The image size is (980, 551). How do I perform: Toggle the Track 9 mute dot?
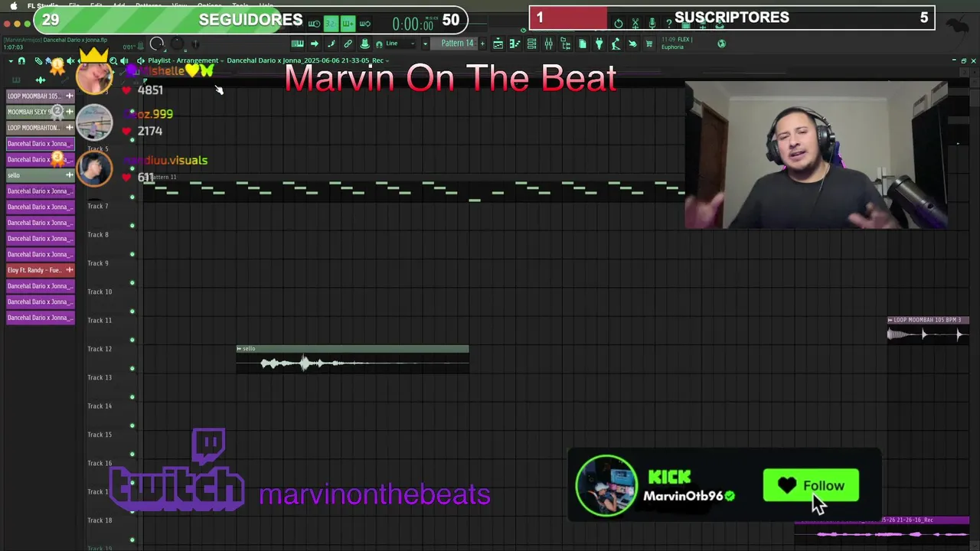click(x=132, y=282)
